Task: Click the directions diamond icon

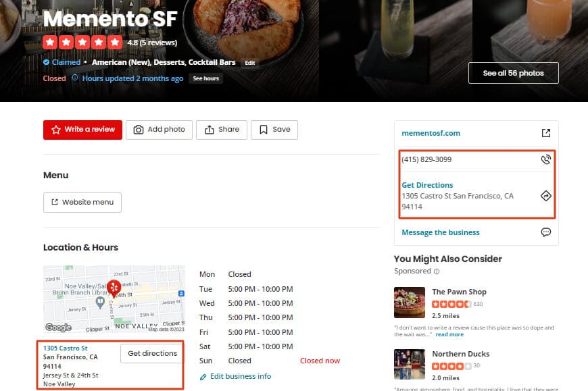Action: click(546, 196)
